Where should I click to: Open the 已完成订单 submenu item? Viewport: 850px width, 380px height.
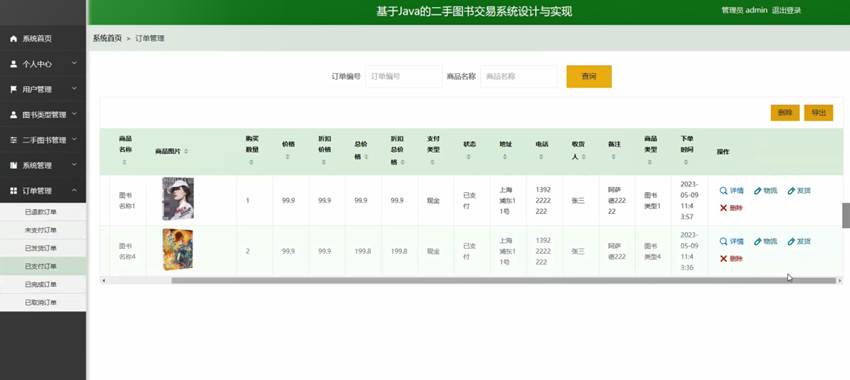click(43, 284)
